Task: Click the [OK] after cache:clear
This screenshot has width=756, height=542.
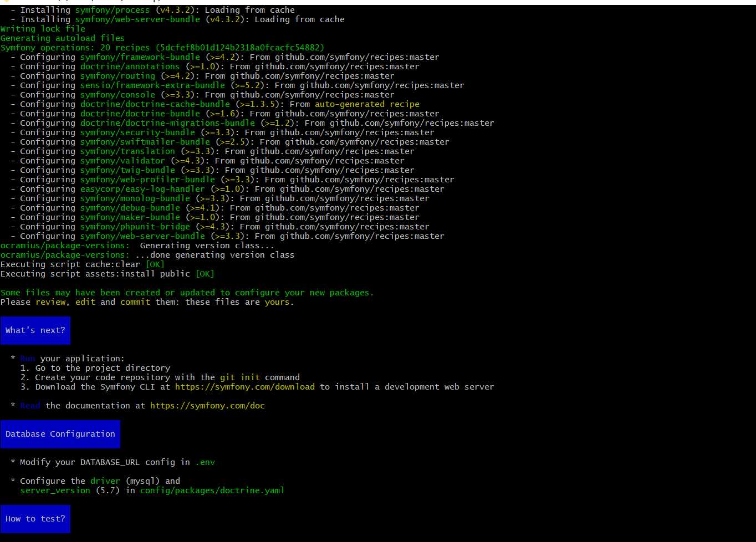Action: pos(155,264)
